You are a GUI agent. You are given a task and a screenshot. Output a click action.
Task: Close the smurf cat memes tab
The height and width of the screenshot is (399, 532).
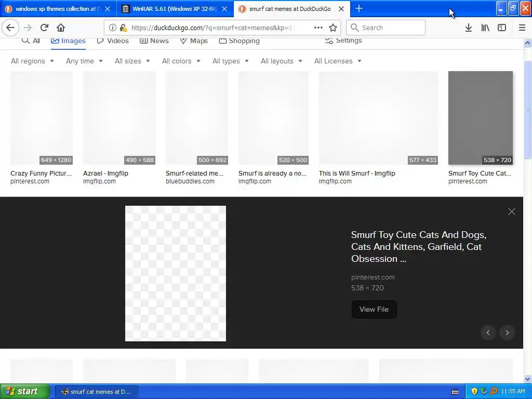pos(341,9)
